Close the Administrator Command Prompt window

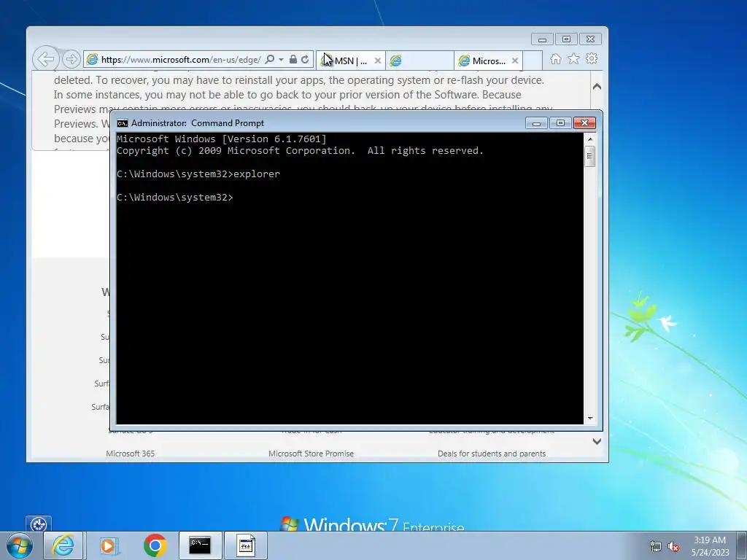pos(584,123)
